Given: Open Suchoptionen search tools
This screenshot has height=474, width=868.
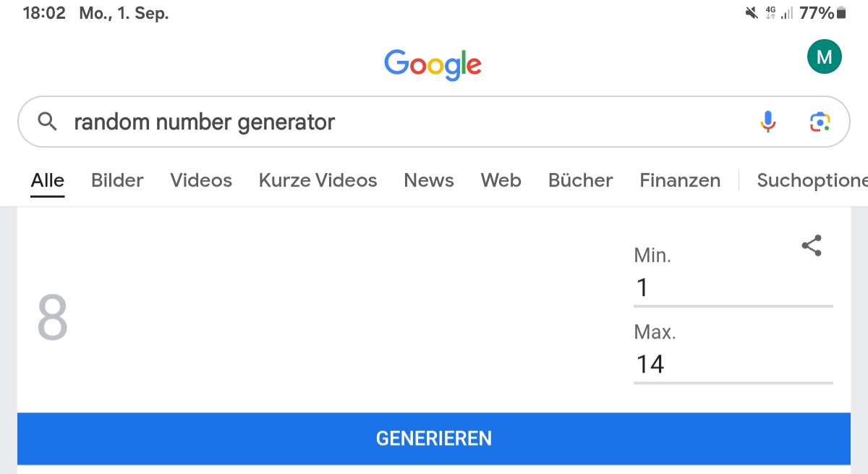Looking at the screenshot, I should 810,180.
